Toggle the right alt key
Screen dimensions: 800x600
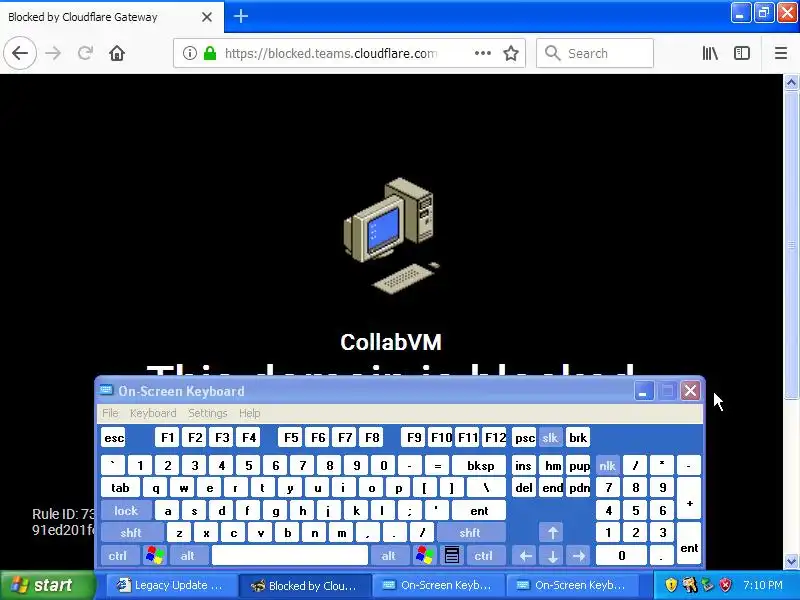pyautogui.click(x=388, y=556)
